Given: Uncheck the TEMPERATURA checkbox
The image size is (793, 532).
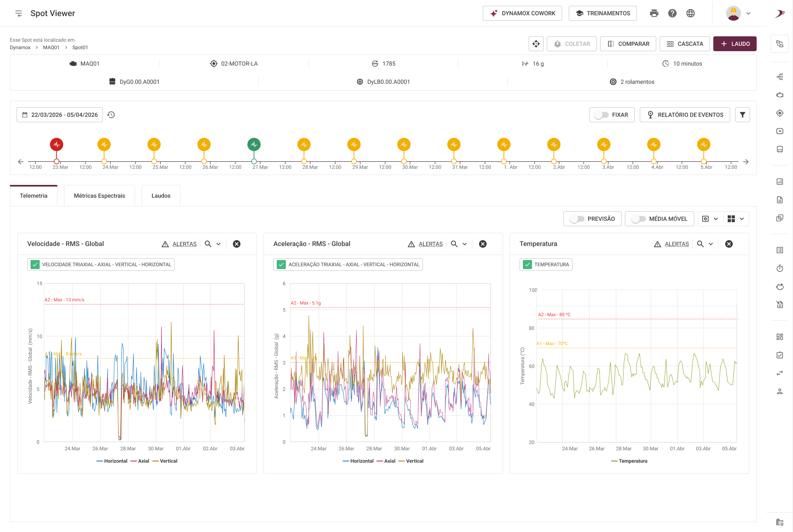Looking at the screenshot, I should [x=527, y=265].
